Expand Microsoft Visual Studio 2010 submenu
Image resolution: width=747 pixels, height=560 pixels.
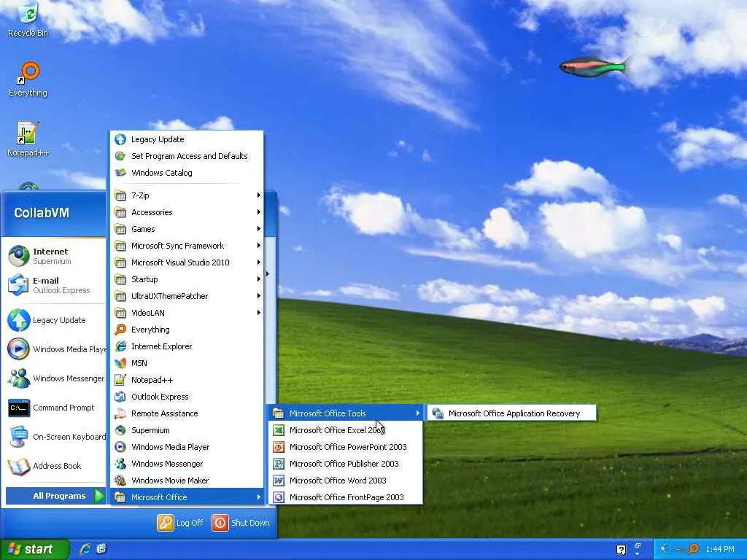tap(186, 262)
